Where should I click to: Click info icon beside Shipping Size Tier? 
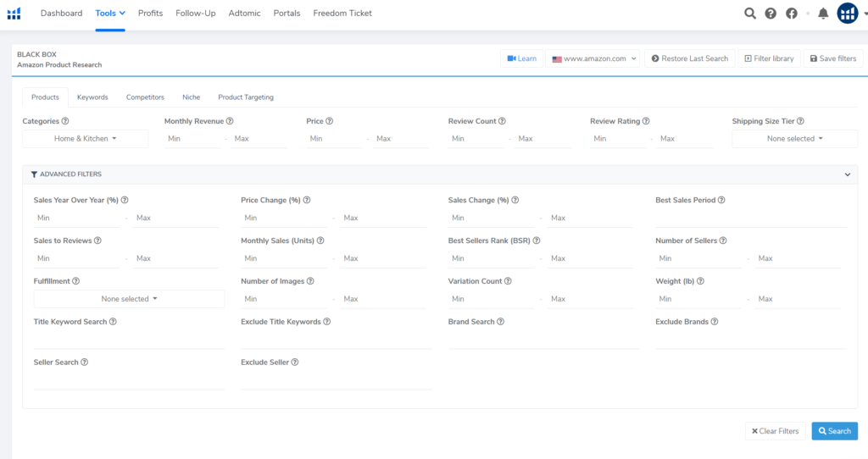coord(800,121)
